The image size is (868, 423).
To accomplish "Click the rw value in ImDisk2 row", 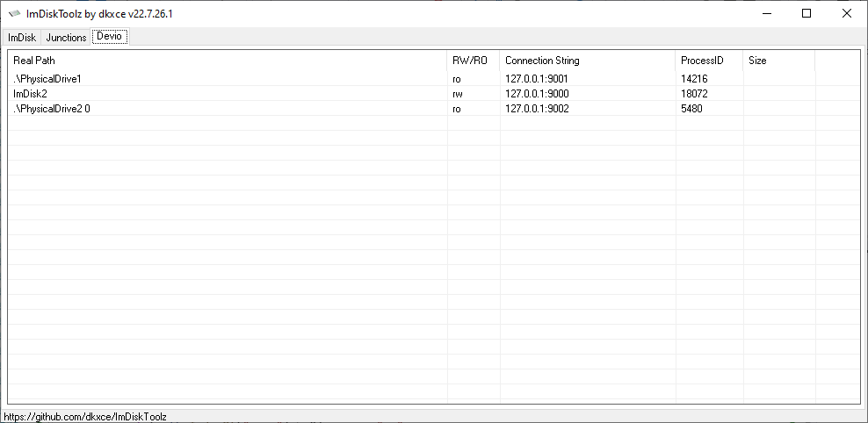I will pyautogui.click(x=457, y=94).
